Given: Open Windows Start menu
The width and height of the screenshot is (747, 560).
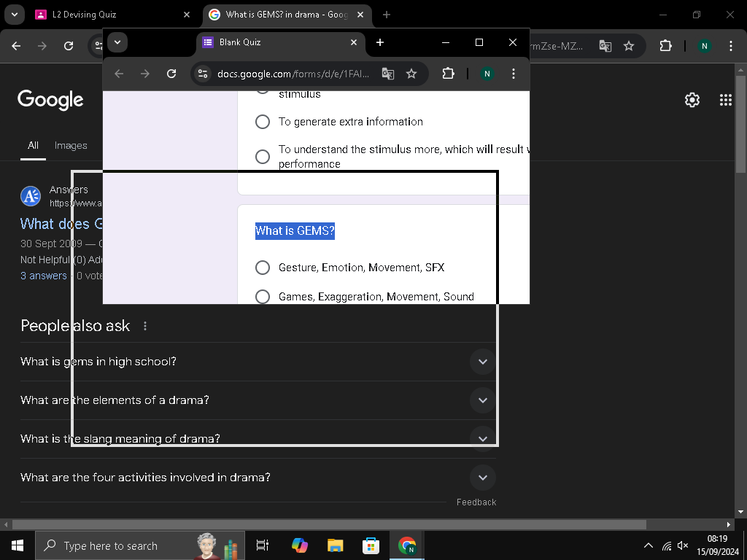Looking at the screenshot, I should pyautogui.click(x=18, y=545).
